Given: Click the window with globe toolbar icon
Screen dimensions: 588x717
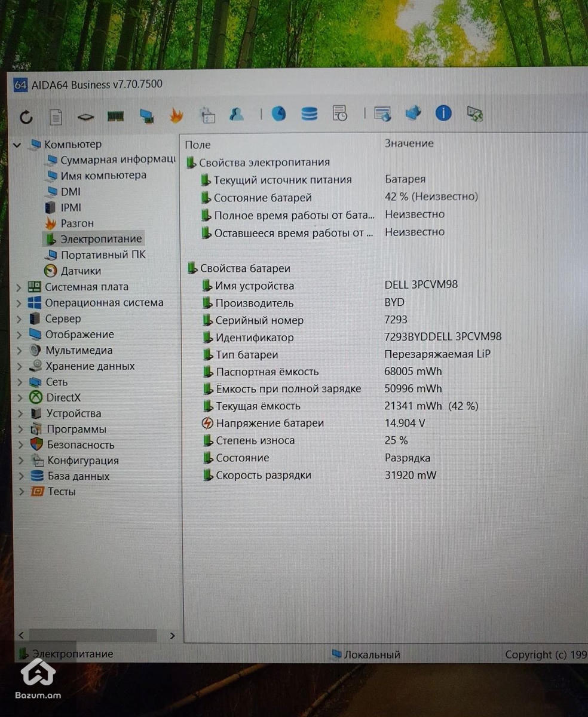Looking at the screenshot, I should tap(382, 113).
